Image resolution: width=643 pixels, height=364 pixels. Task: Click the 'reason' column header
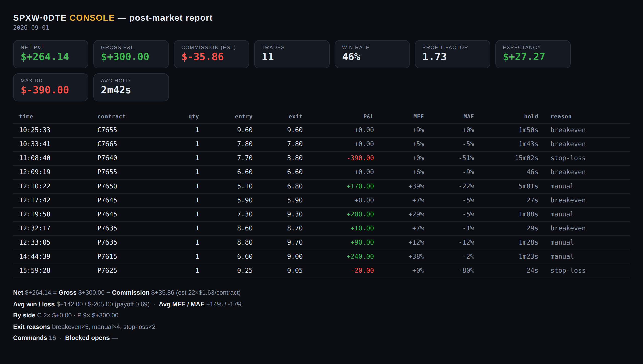(561, 117)
